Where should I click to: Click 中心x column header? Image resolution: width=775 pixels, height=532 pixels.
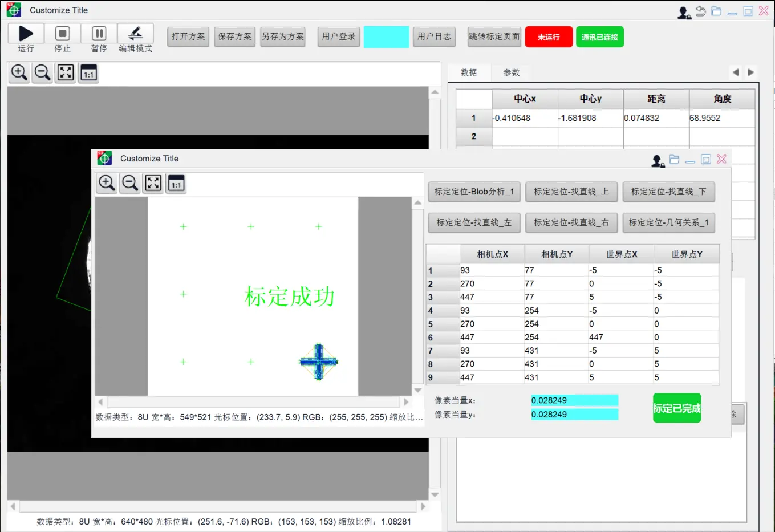[525, 99]
